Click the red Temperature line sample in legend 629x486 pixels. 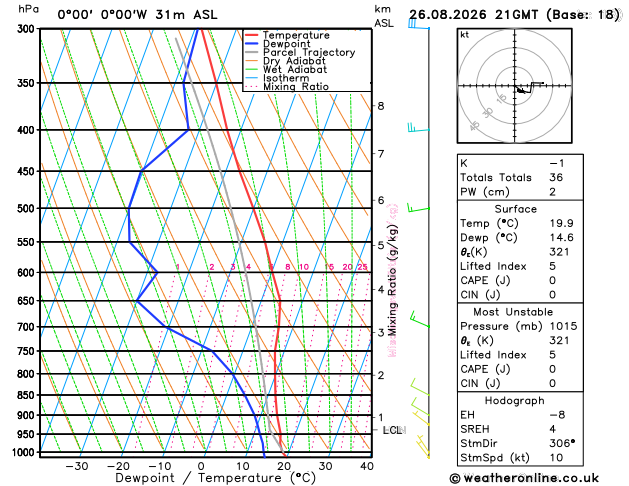coord(252,35)
